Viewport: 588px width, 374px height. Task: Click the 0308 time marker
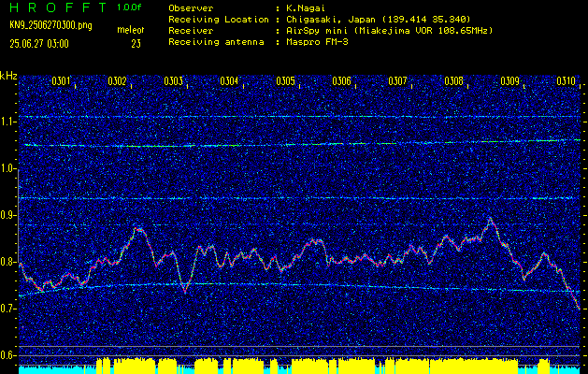(x=453, y=80)
